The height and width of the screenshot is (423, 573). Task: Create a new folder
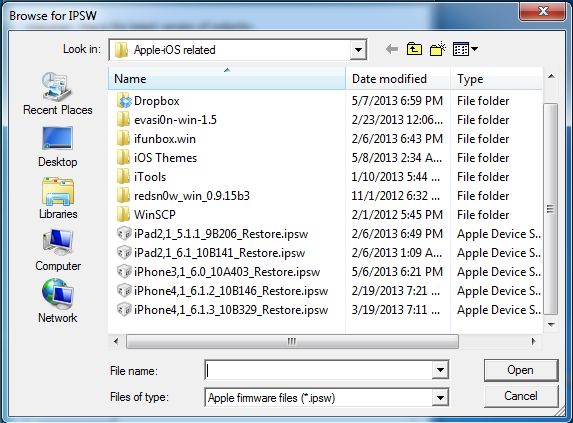pyautogui.click(x=437, y=49)
